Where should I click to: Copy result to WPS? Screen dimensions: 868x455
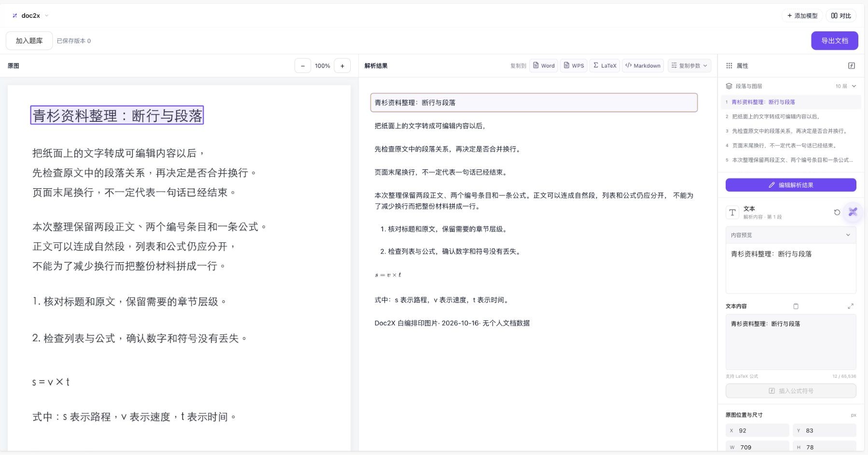click(x=574, y=66)
